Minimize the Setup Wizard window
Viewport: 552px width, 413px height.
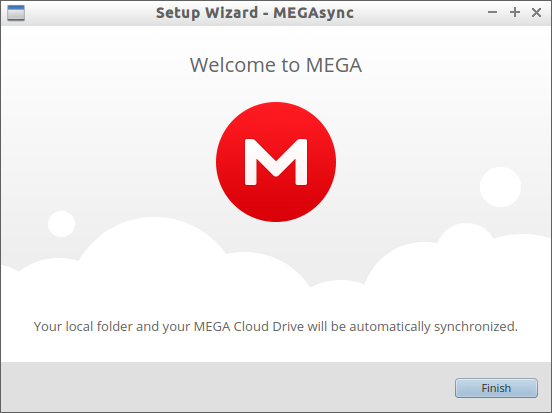click(x=492, y=13)
